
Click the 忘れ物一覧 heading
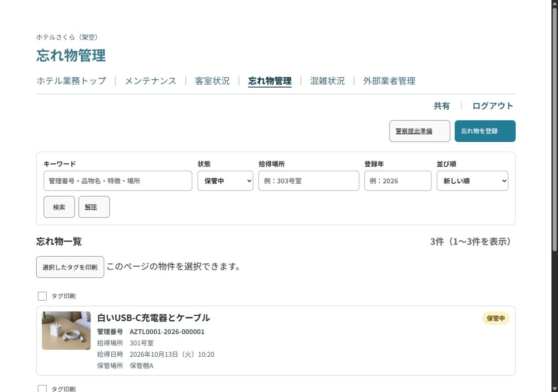click(59, 242)
